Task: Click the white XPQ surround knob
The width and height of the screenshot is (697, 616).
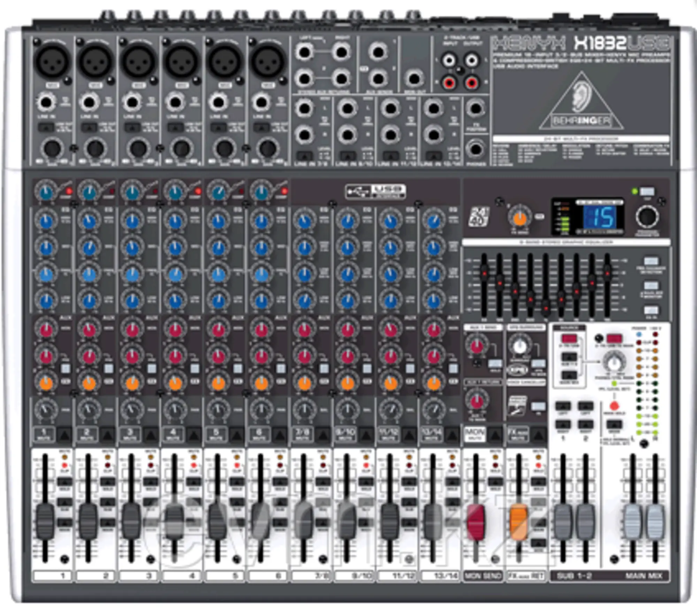Action: click(x=519, y=345)
